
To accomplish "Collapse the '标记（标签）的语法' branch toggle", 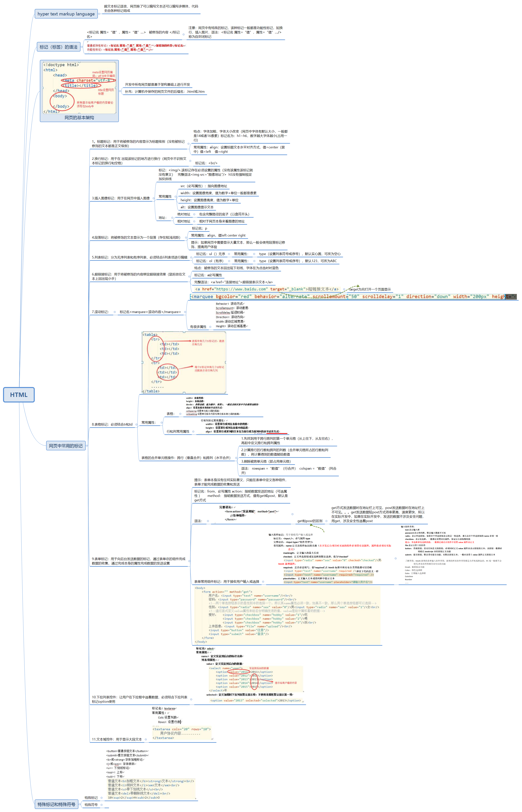I will pos(82,47).
